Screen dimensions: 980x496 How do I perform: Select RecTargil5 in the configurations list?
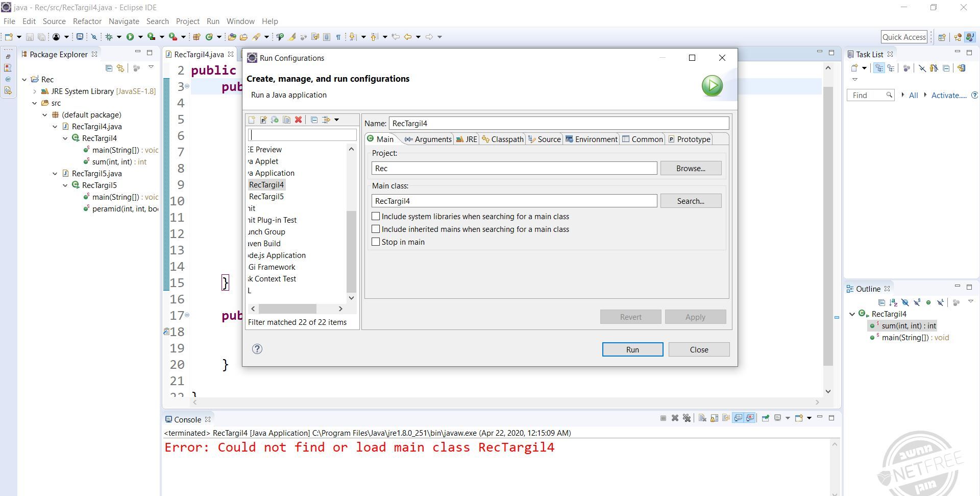pyautogui.click(x=266, y=197)
